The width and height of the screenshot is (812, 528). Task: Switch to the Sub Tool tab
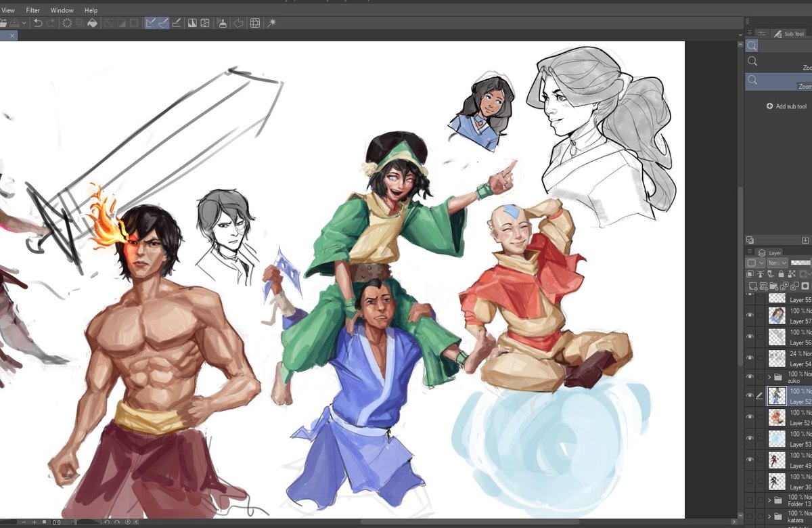pos(789,33)
